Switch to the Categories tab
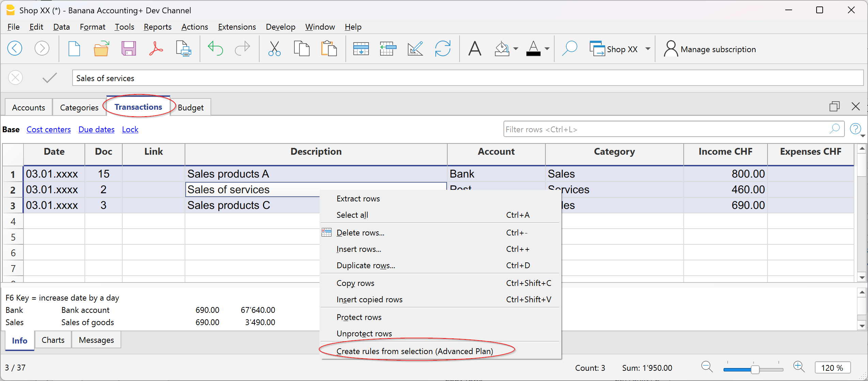This screenshot has width=868, height=381. (x=79, y=108)
